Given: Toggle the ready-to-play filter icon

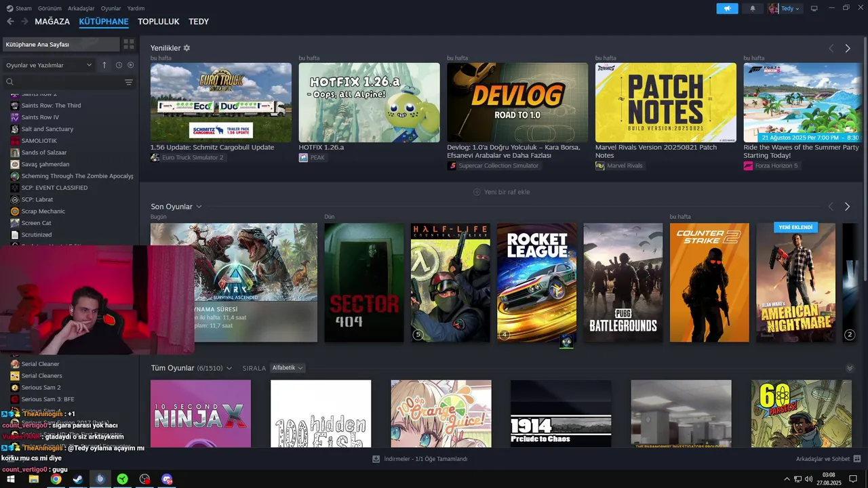Looking at the screenshot, I should point(130,65).
